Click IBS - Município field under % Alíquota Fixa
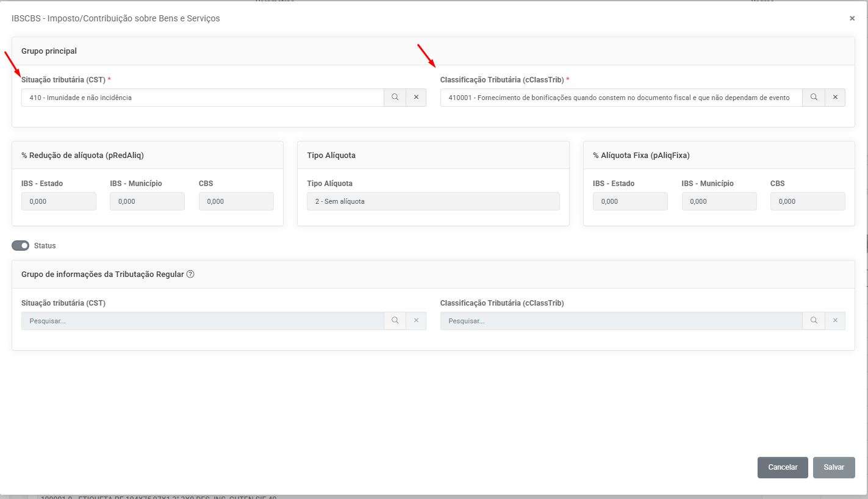This screenshot has height=499, width=868. coord(719,201)
